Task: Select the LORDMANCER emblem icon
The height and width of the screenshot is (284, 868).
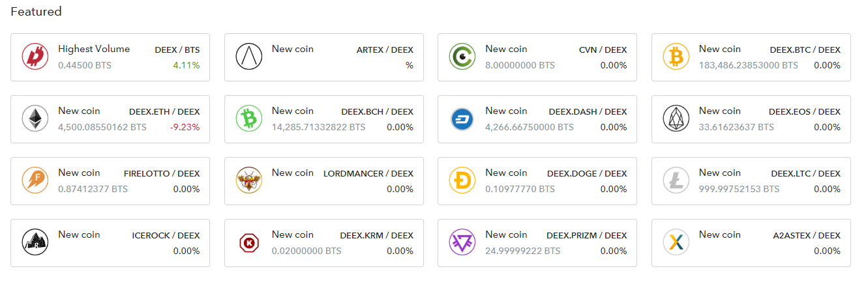Action: click(x=248, y=180)
